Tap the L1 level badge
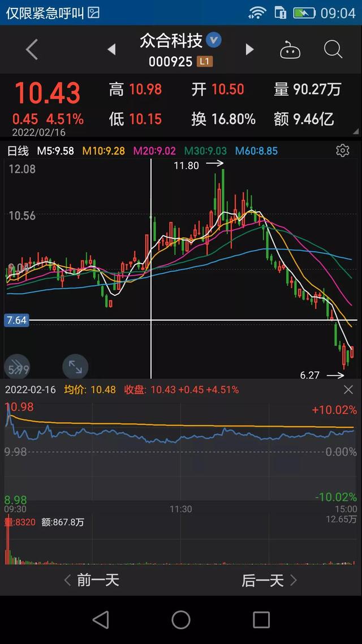Screen dimensions: 362x644 click(204, 62)
